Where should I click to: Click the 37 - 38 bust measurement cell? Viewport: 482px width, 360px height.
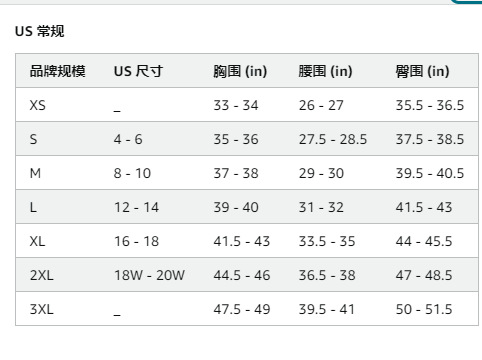click(x=236, y=173)
